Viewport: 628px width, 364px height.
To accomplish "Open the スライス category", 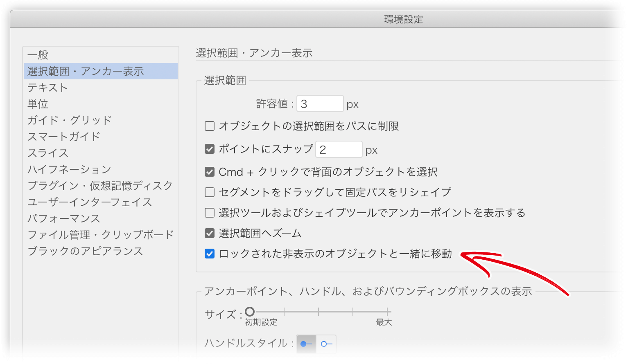I will tap(100, 153).
